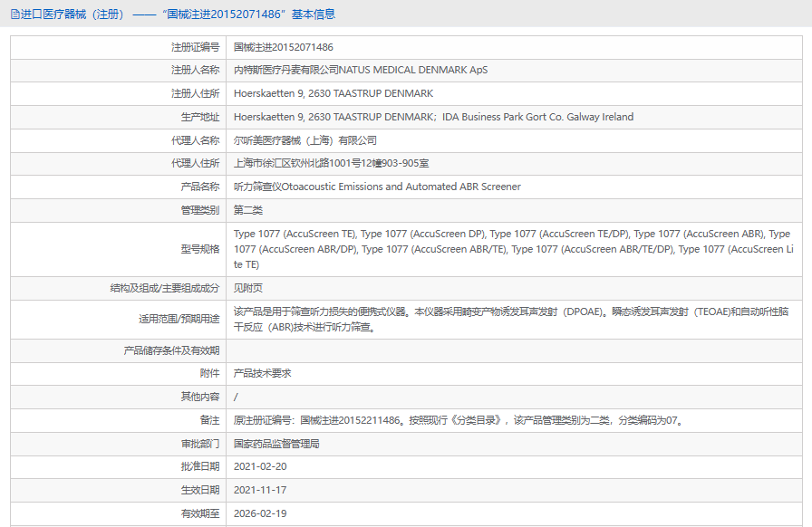
Task: Select the 产品储存条件及有效期 label
Action: pos(171,351)
